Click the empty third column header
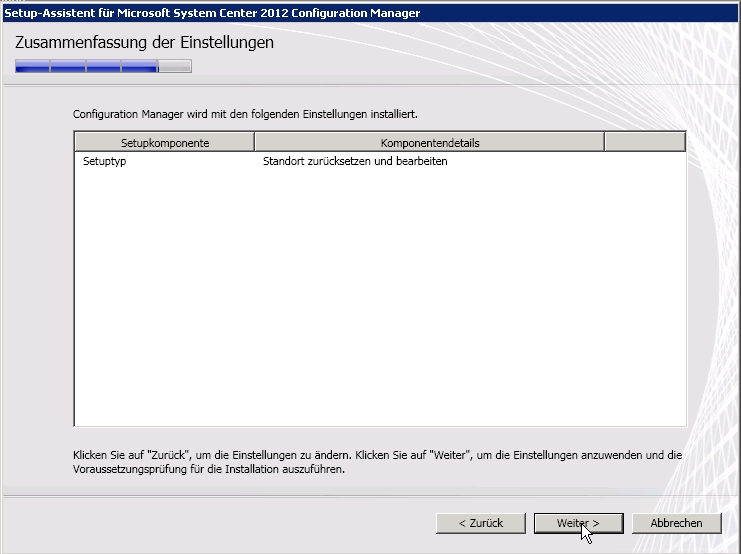741x554 pixels. click(x=645, y=143)
